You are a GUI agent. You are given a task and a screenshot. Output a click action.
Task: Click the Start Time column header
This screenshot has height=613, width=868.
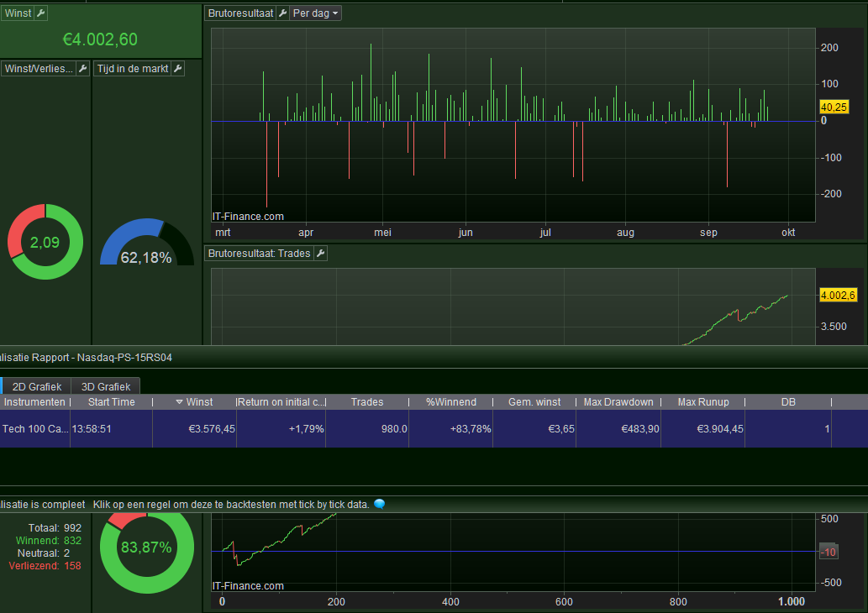[111, 402]
